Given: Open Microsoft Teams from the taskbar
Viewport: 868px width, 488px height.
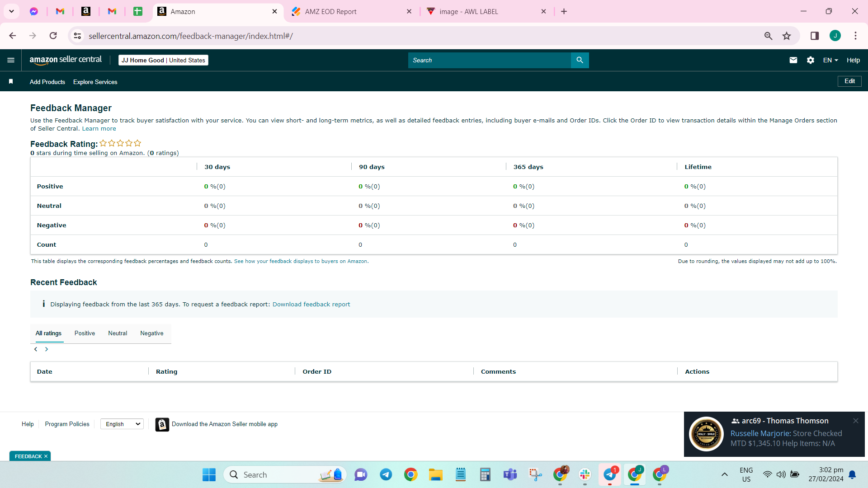Looking at the screenshot, I should tap(510, 474).
